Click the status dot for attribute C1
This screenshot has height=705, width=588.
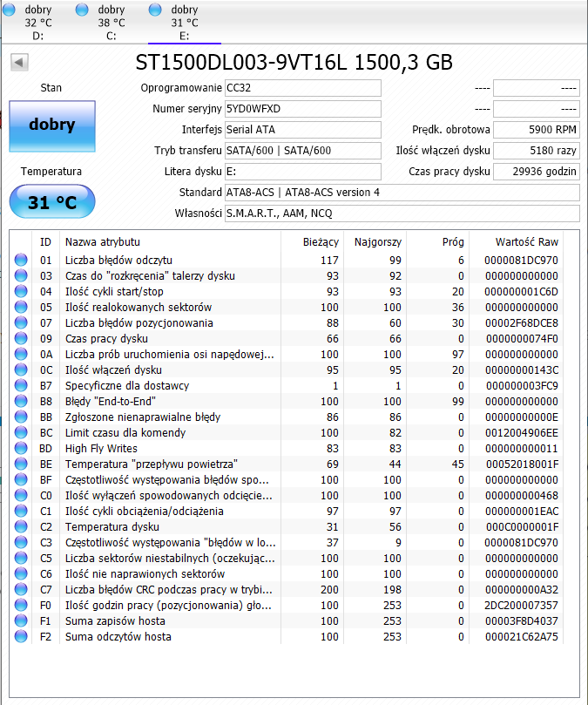click(x=21, y=511)
